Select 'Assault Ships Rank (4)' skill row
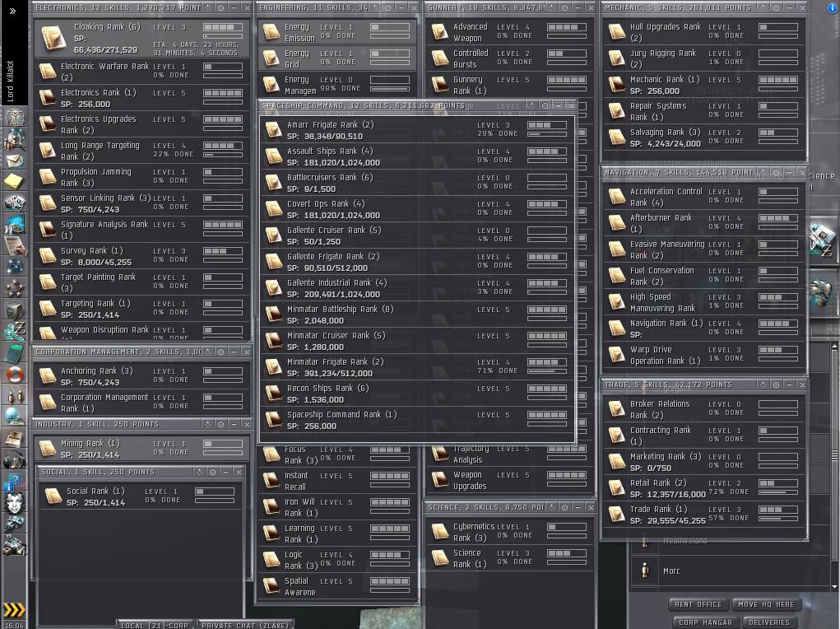 tap(417, 156)
